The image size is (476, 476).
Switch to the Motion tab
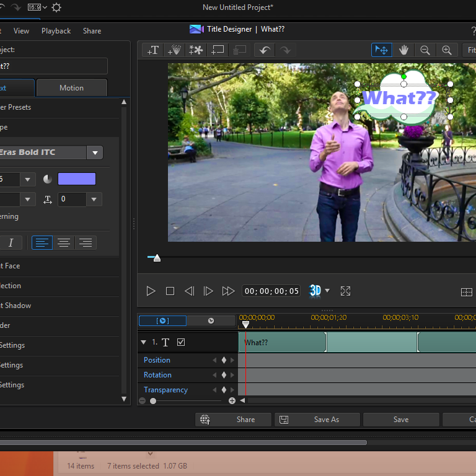[71, 88]
